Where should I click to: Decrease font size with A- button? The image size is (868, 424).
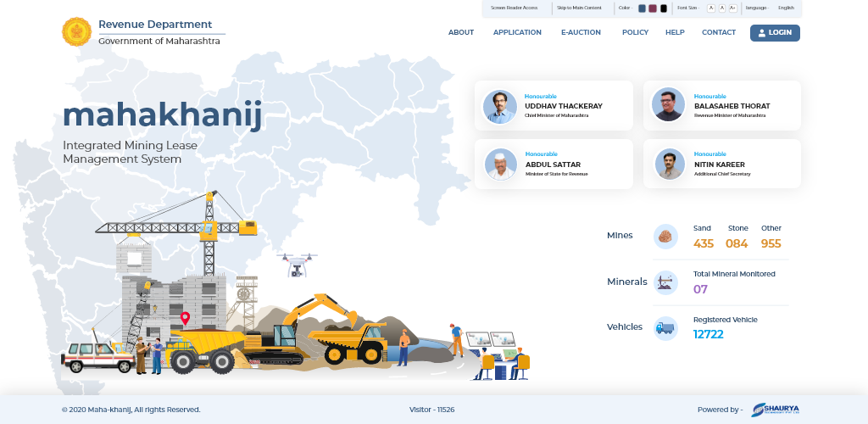coord(711,8)
